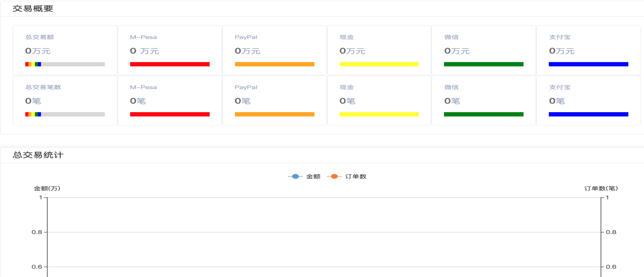This screenshot has width=644, height=277.
Task: Click the blue 金额 legend marker
Action: 295,177
